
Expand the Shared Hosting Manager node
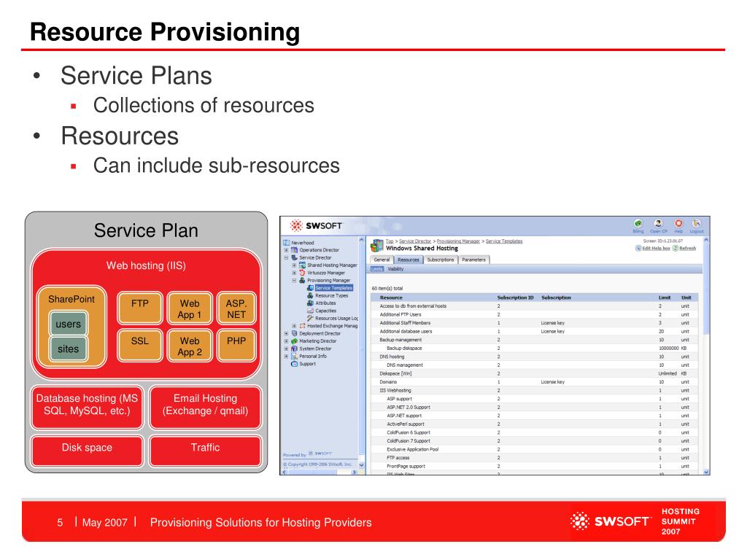pos(294,265)
